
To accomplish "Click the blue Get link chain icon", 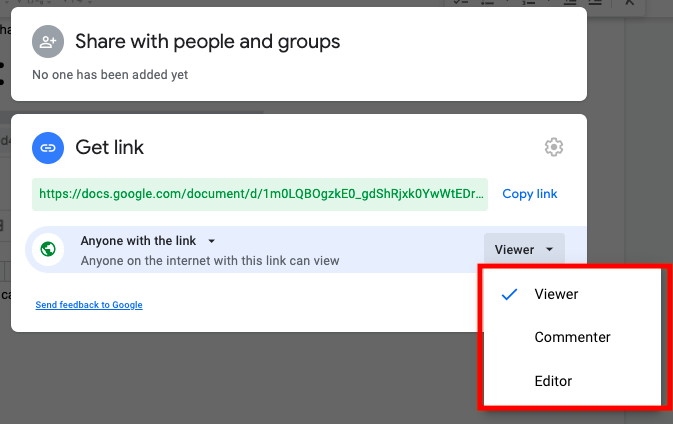I will pyautogui.click(x=48, y=148).
